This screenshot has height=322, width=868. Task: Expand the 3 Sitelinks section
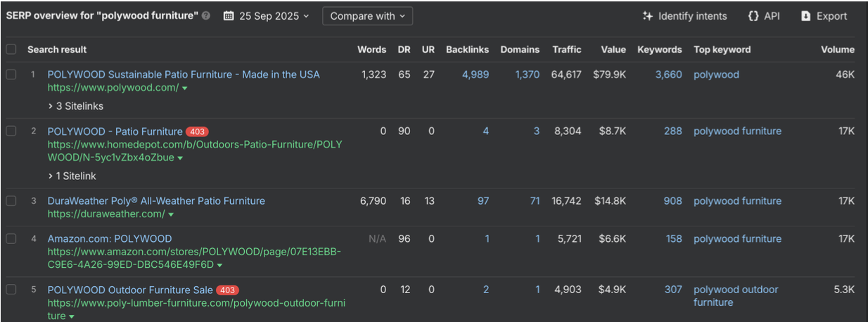pos(75,106)
